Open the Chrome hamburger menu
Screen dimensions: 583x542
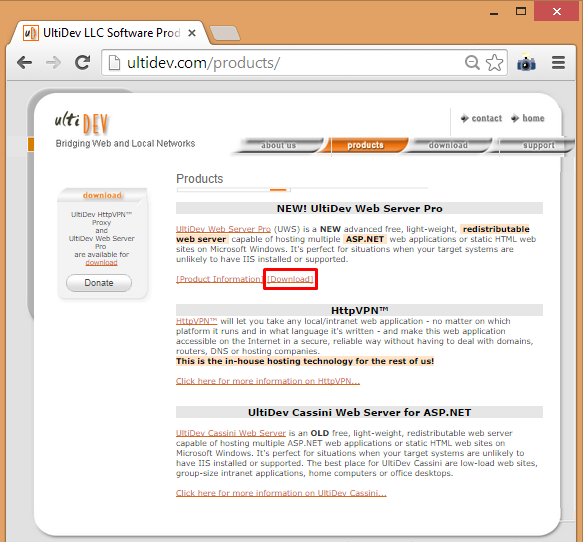[558, 62]
